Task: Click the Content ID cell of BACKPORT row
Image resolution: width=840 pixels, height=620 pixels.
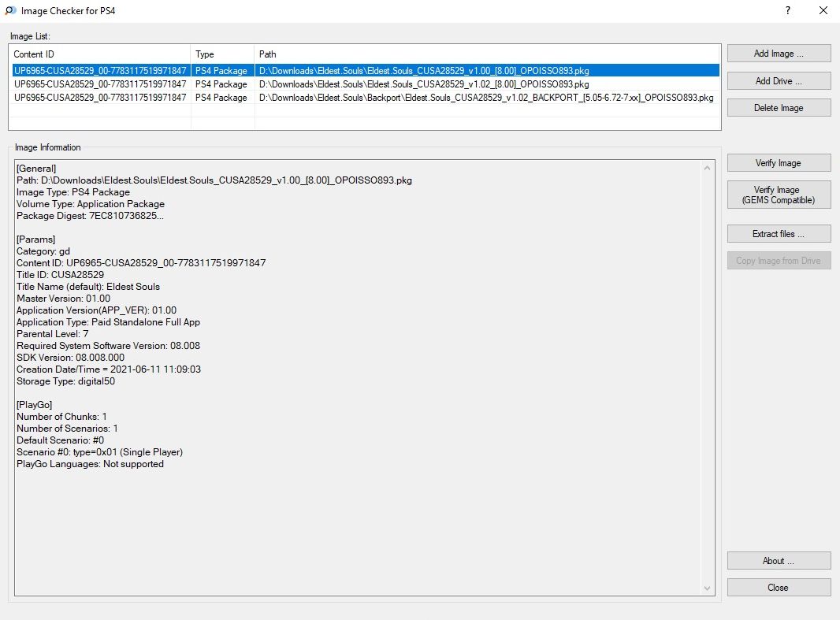Action: pyautogui.click(x=100, y=98)
